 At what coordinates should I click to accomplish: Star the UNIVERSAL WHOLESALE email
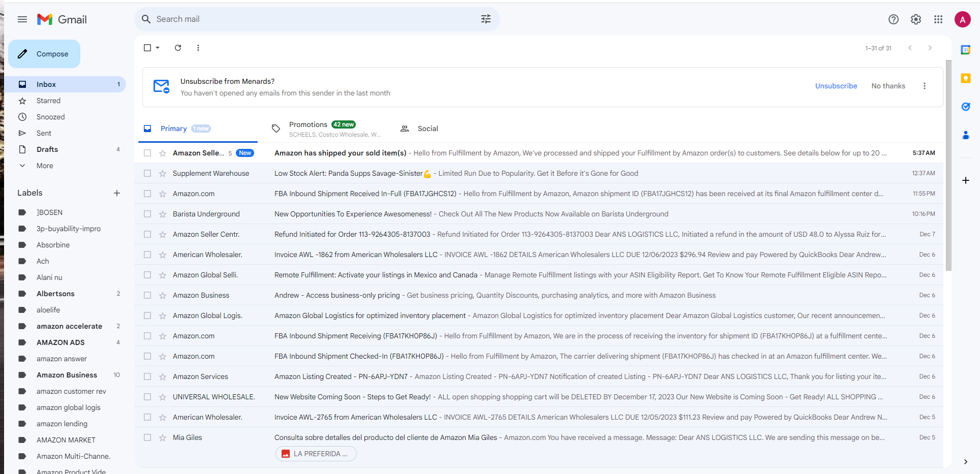163,397
